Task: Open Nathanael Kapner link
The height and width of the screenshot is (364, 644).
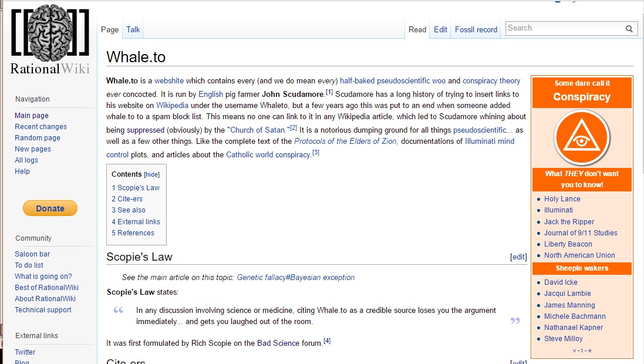Action: click(574, 328)
